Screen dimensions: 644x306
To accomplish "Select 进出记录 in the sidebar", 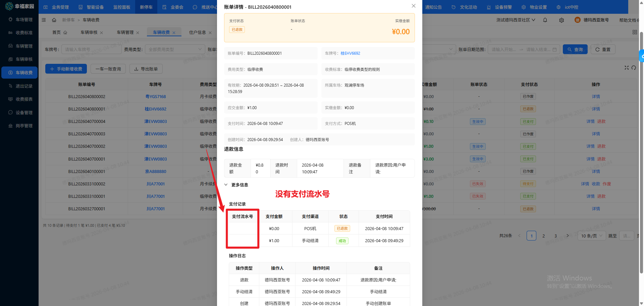I will (24, 86).
